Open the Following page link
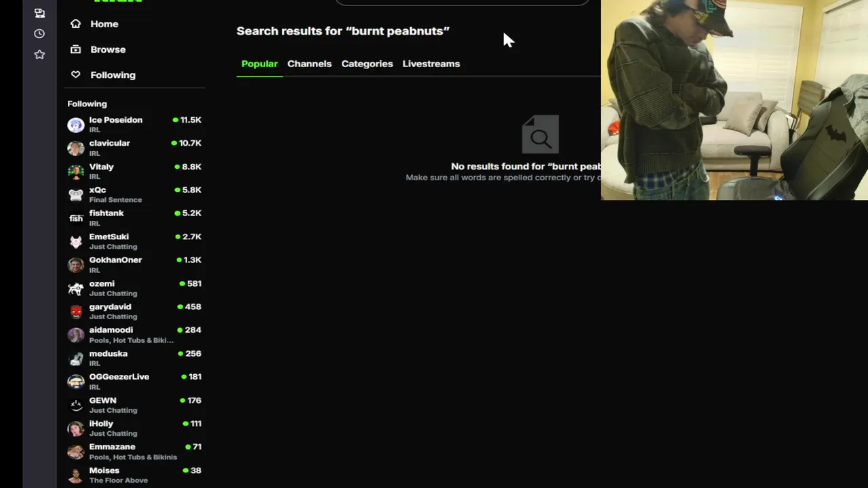Image resolution: width=868 pixels, height=488 pixels. 113,75
